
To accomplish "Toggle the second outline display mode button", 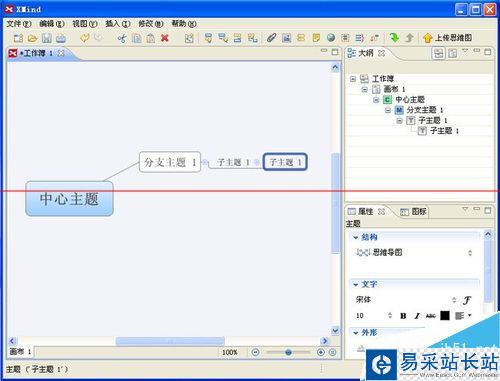I will click(x=452, y=53).
